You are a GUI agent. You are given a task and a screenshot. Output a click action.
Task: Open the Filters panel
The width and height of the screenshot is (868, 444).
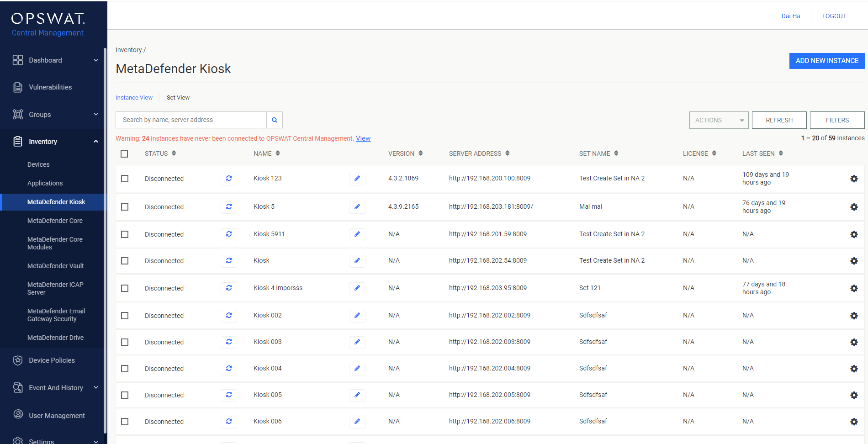point(837,120)
